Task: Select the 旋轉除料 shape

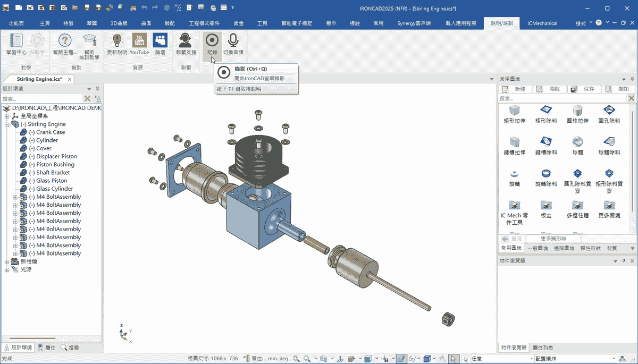Action: (546, 174)
